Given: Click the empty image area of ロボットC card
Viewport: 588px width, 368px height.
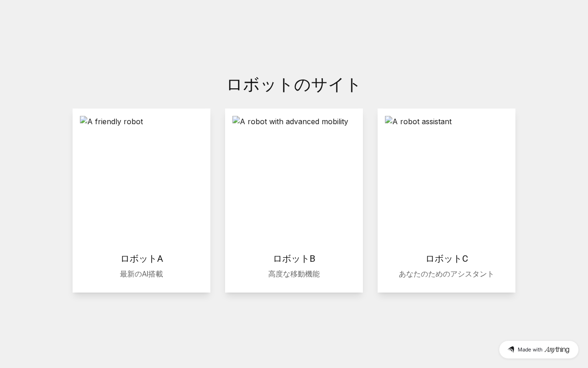Looking at the screenshot, I should click(447, 184).
